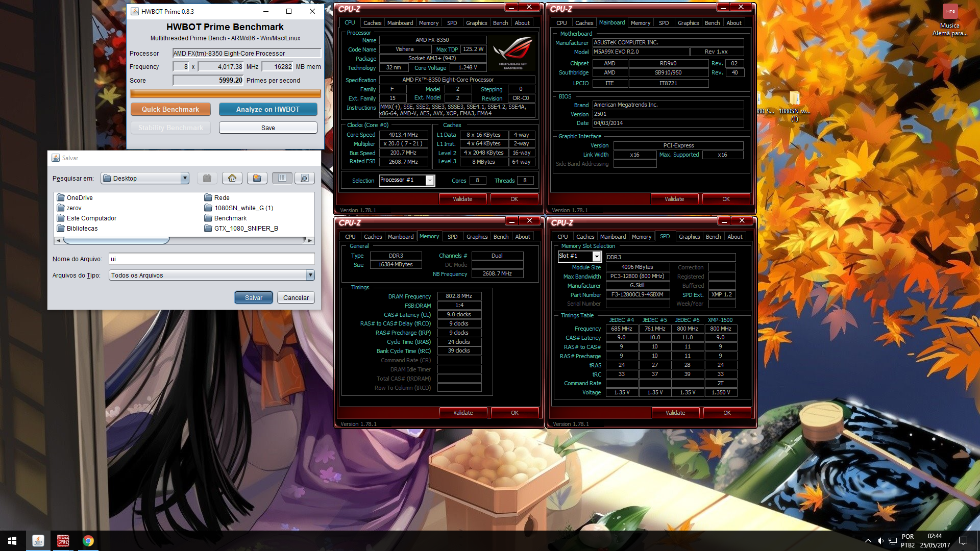Viewport: 980px width, 551px height.
Task: Switch to Bench tab in top-left CPU-Z
Action: (500, 23)
